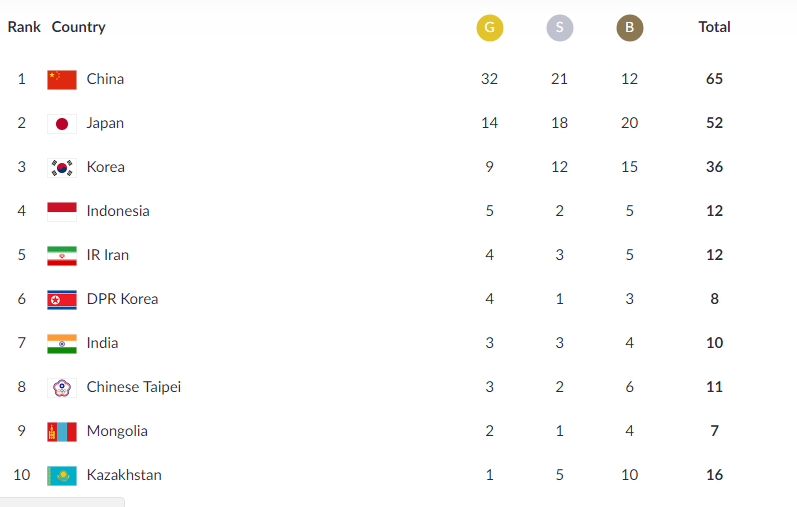Click the gold medal G column icon
The image size is (797, 507).
click(489, 27)
